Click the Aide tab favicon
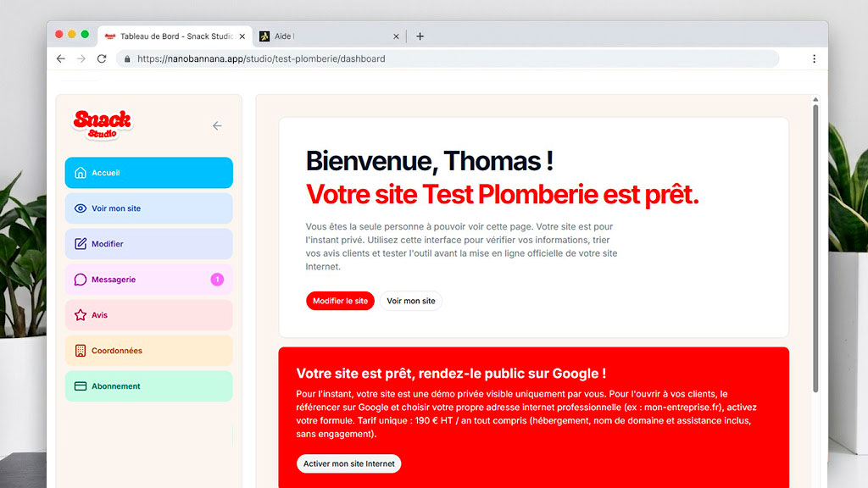The height and width of the screenshot is (488, 868). (264, 36)
